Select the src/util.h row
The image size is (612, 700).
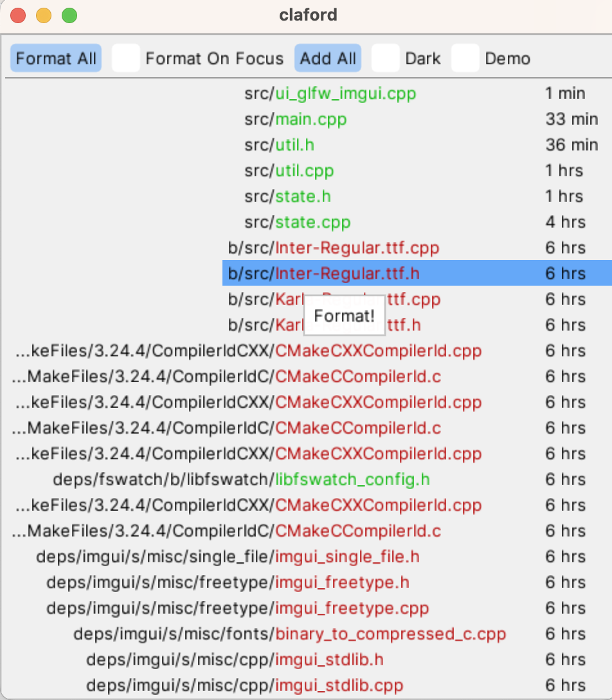click(278, 145)
